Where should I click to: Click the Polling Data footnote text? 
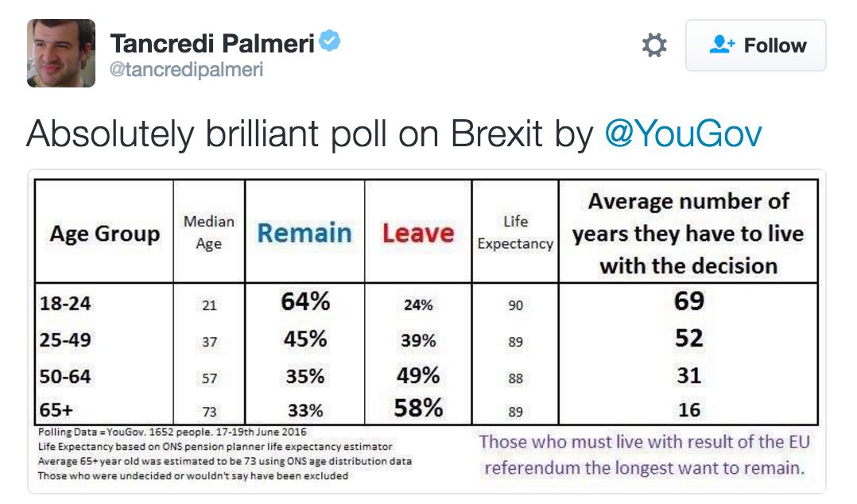(173, 432)
